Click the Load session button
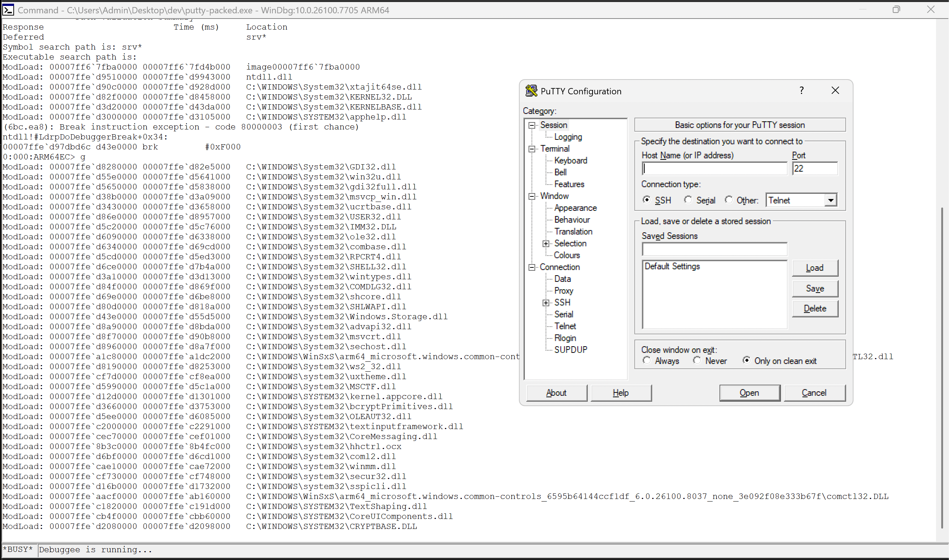This screenshot has height=560, width=949. tap(815, 268)
